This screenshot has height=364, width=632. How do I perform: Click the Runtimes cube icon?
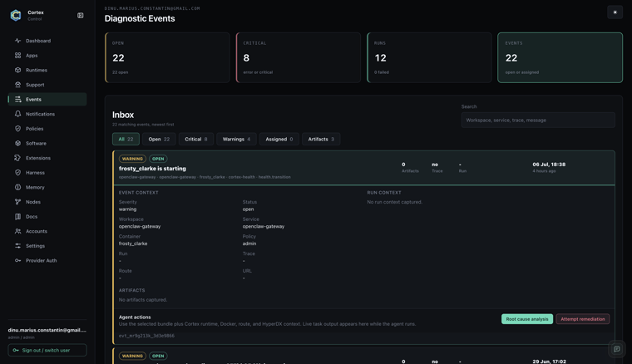[17, 70]
